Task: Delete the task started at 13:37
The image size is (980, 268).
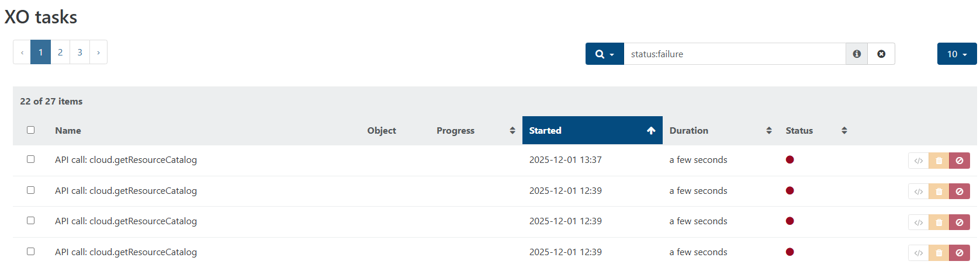Action: [x=939, y=161]
